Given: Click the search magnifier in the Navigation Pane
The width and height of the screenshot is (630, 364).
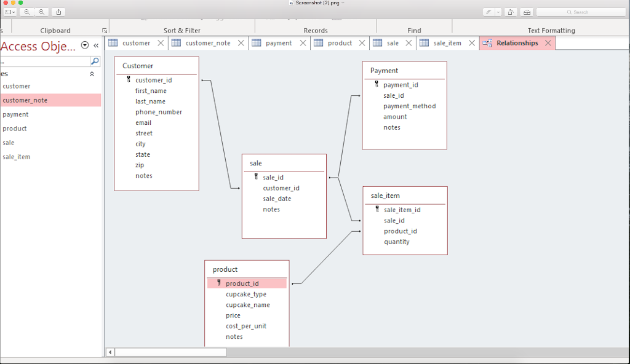Looking at the screenshot, I should point(94,61).
